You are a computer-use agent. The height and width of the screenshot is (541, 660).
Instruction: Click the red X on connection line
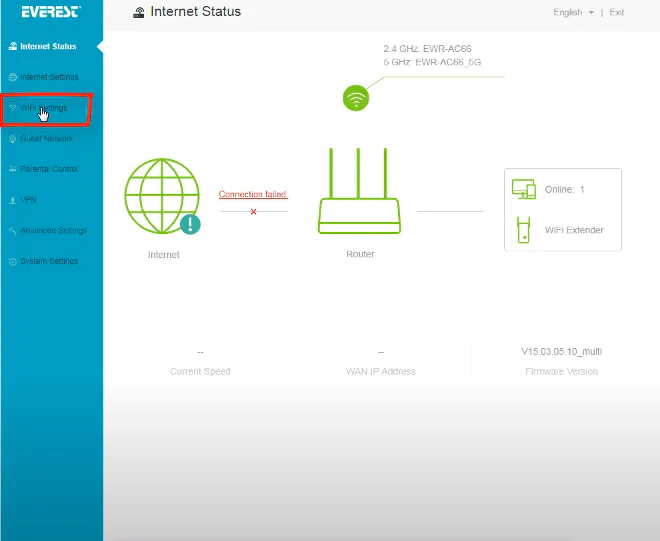[x=253, y=212]
